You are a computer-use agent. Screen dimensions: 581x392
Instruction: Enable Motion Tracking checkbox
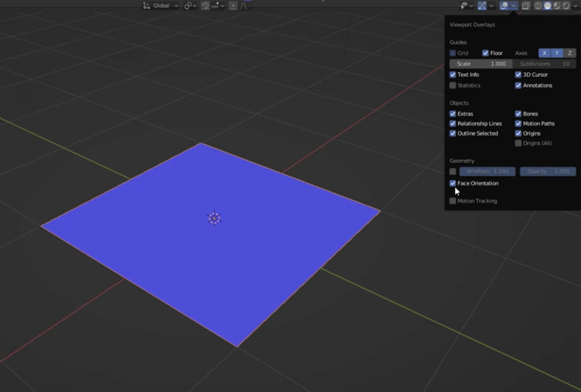point(453,201)
